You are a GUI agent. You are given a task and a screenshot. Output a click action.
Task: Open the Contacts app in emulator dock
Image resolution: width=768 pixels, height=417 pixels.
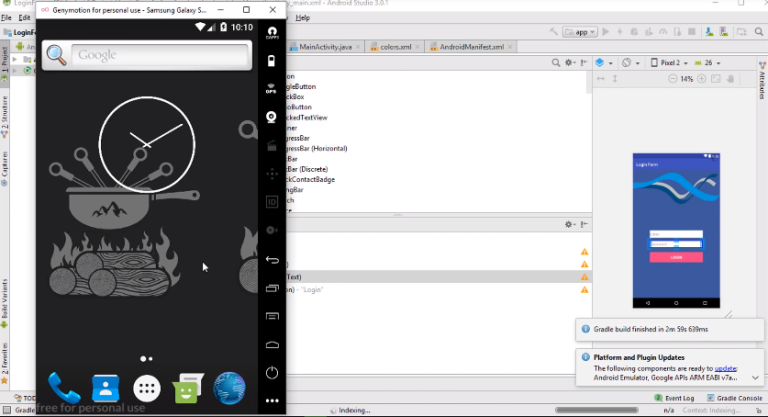coord(106,386)
